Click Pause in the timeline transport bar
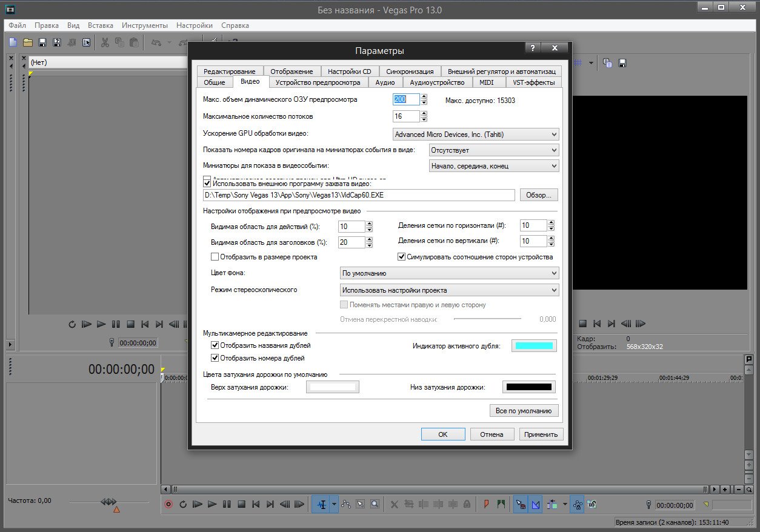The height and width of the screenshot is (532, 760). pos(227,504)
